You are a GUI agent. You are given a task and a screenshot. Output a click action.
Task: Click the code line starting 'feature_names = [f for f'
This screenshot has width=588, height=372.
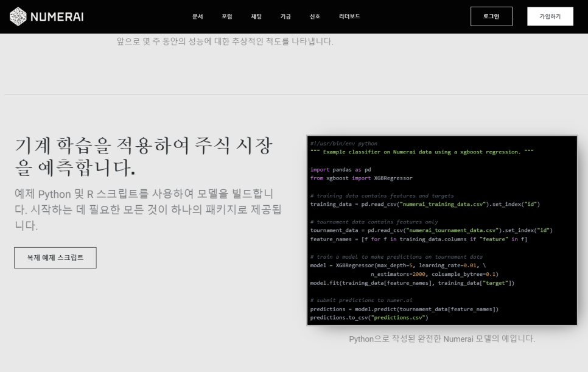click(x=419, y=239)
